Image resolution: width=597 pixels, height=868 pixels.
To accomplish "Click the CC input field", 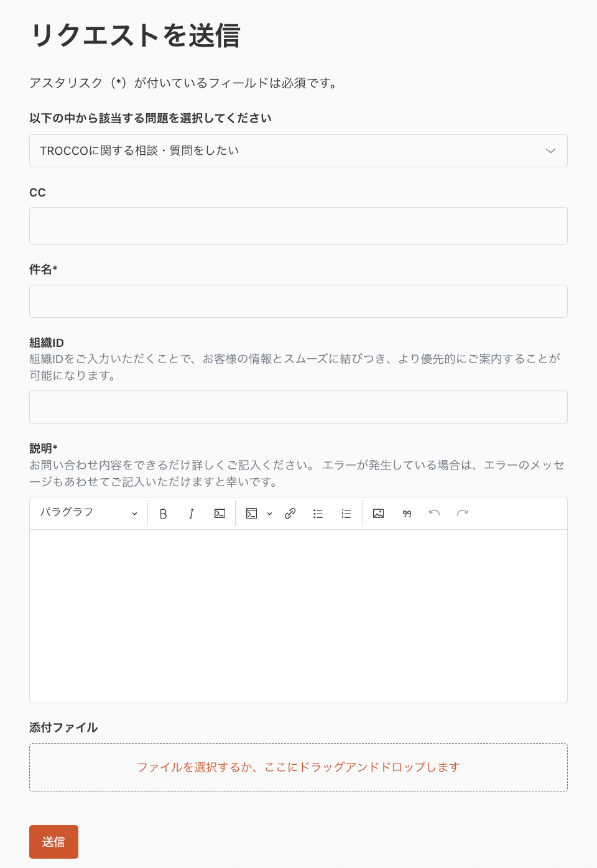I will coord(298,226).
